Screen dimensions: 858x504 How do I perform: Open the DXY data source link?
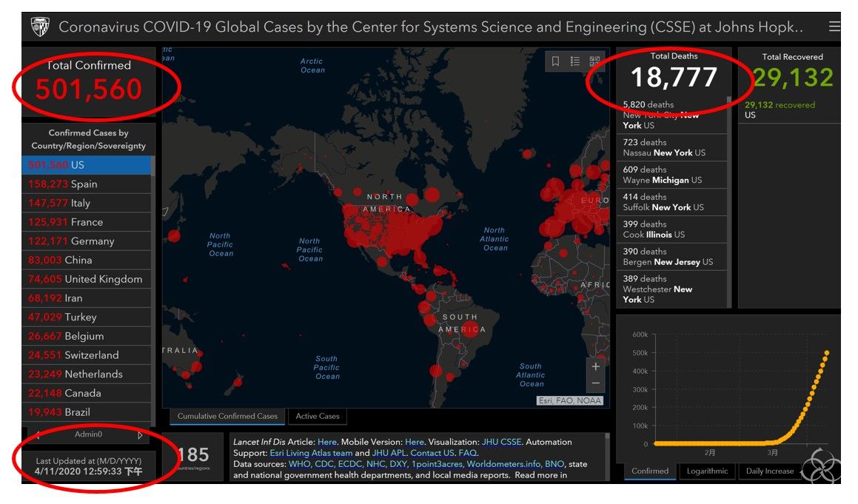click(x=398, y=464)
